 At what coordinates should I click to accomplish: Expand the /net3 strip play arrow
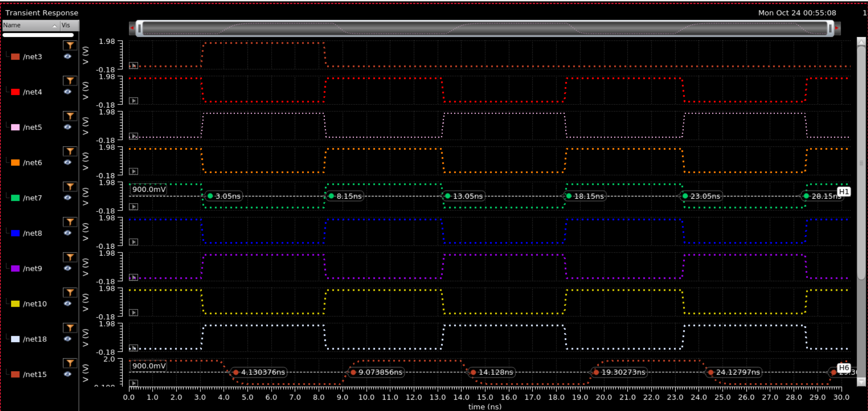(134, 66)
